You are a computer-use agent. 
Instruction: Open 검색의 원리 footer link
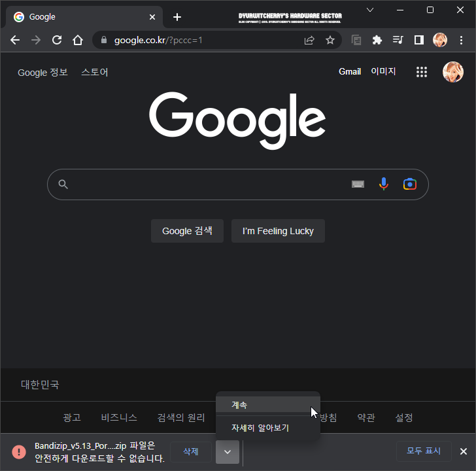[181, 417]
